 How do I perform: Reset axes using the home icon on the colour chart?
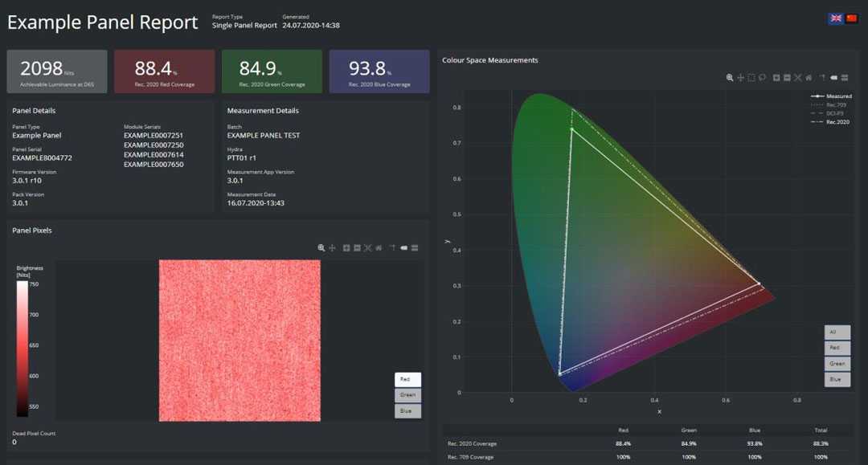[x=809, y=78]
